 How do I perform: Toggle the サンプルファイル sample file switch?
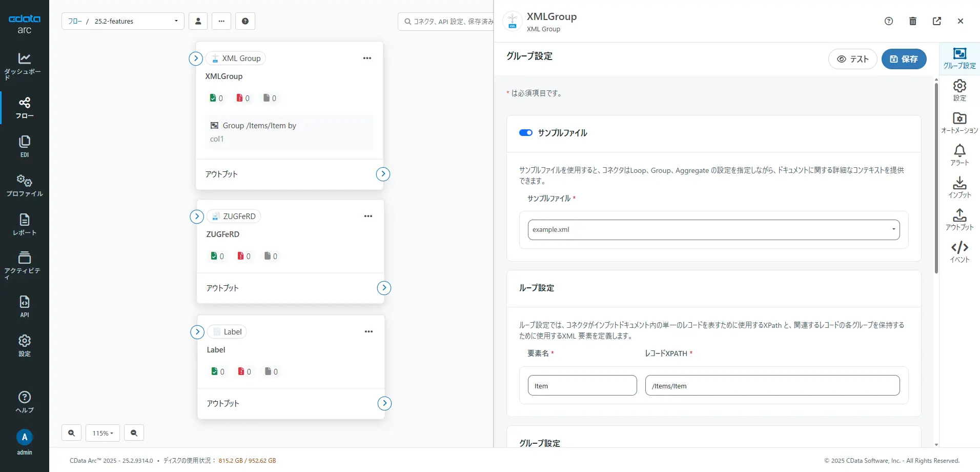coord(526,133)
